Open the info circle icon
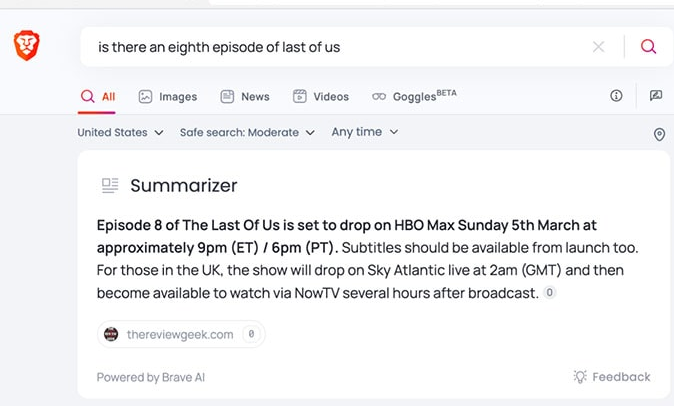The width and height of the screenshot is (674, 408). point(616,96)
